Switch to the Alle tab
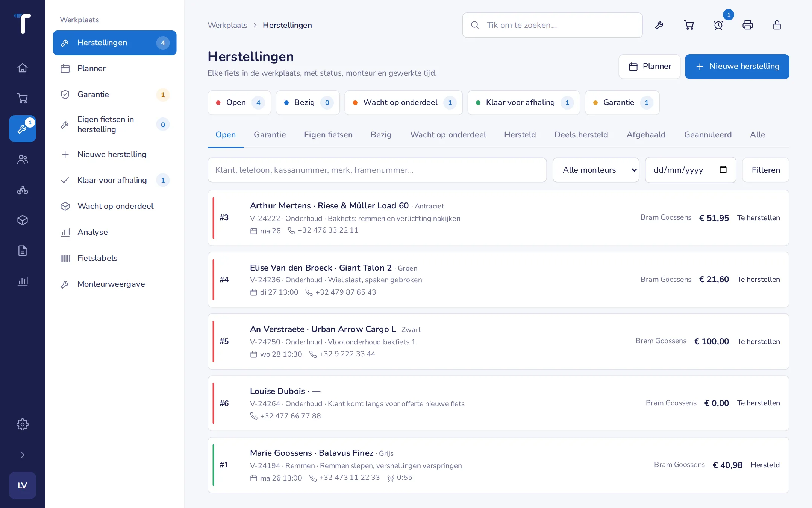Image resolution: width=812 pixels, height=508 pixels. [x=757, y=135]
